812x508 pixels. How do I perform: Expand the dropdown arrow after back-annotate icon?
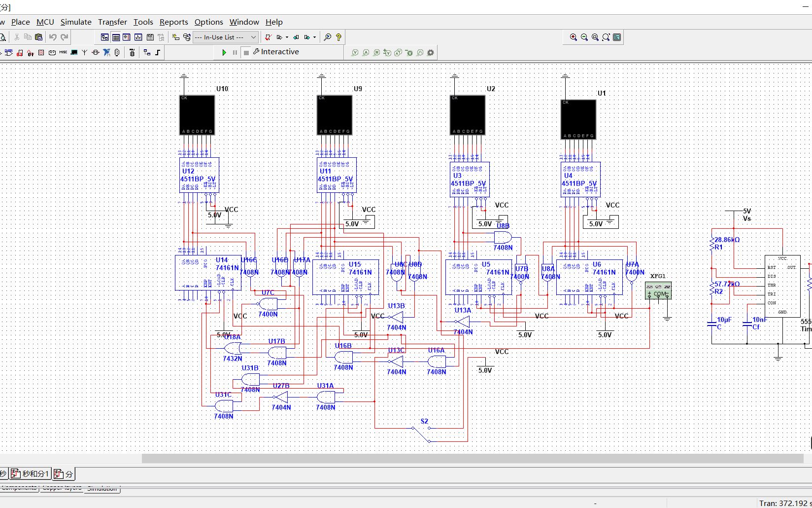tap(314, 37)
